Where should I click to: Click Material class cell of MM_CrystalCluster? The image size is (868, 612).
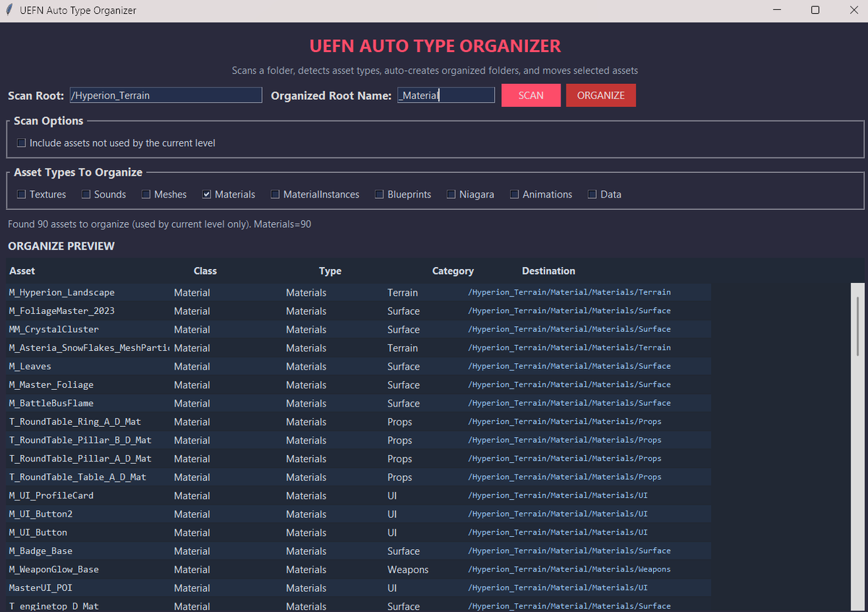coord(192,330)
